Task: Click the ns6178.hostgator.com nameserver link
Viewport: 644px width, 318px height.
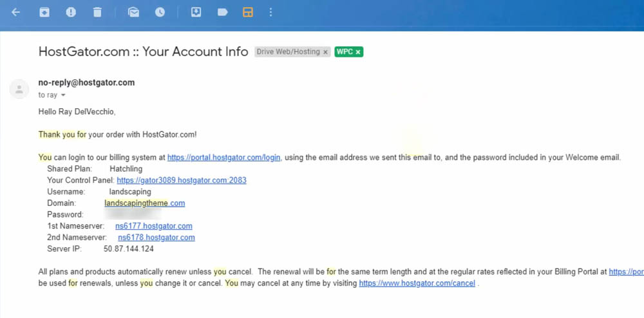Action: click(156, 238)
